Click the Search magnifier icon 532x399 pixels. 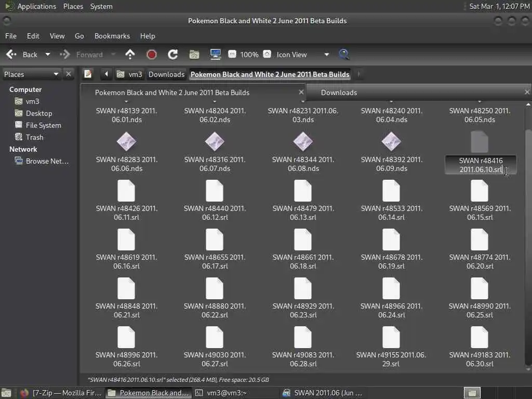344,54
